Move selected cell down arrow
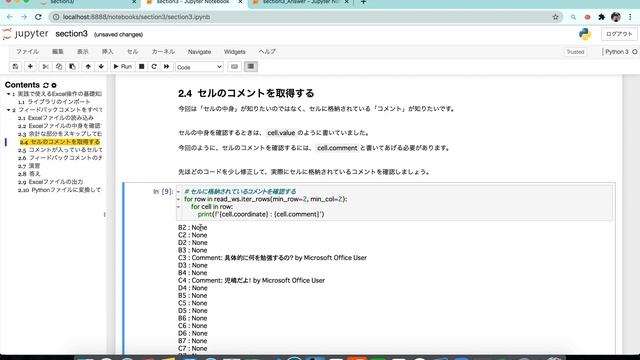 [x=101, y=67]
